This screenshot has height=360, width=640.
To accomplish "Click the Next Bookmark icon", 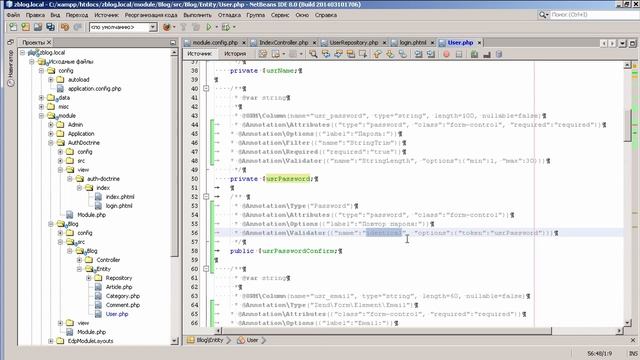I will (x=390, y=54).
